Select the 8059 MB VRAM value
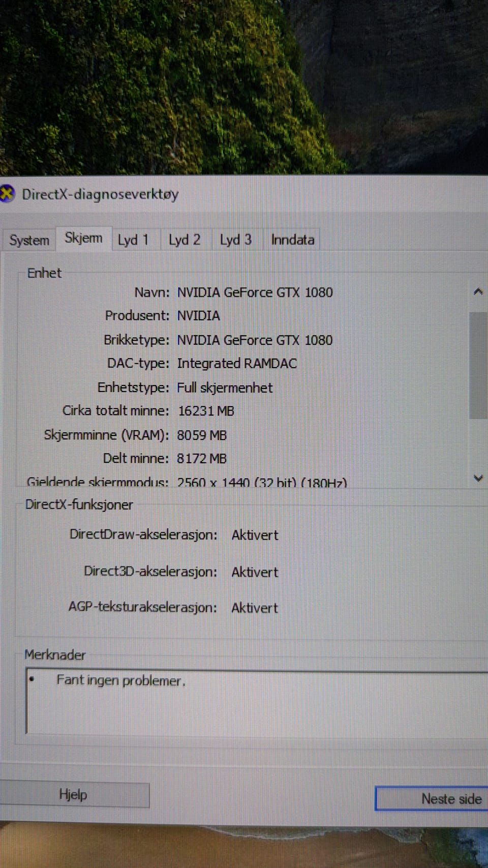 [202, 435]
